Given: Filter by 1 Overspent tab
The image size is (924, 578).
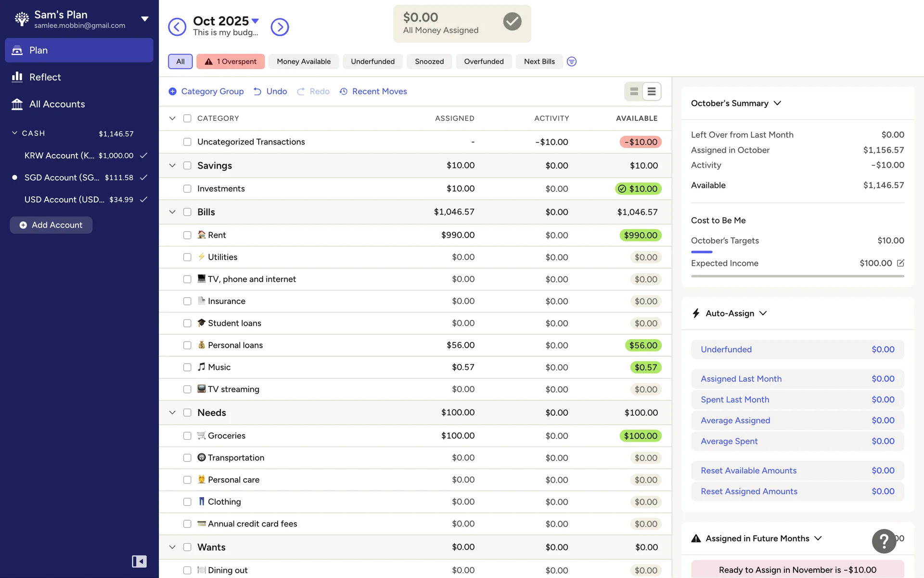Looking at the screenshot, I should pyautogui.click(x=231, y=62).
